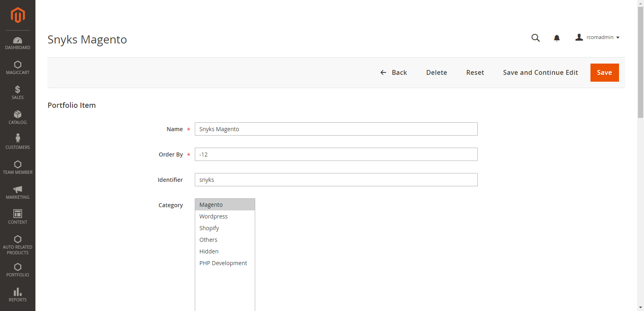Open the Portfolio sidebar menu

pos(18,270)
